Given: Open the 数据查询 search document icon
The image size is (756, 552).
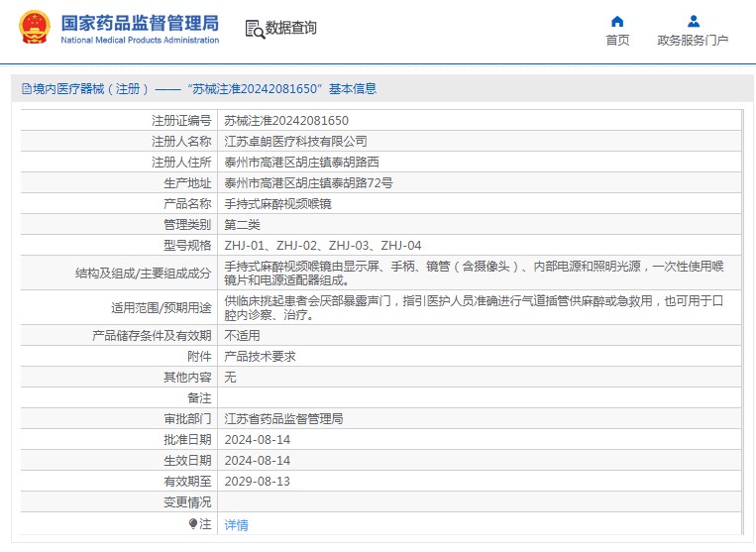Looking at the screenshot, I should pos(255,29).
